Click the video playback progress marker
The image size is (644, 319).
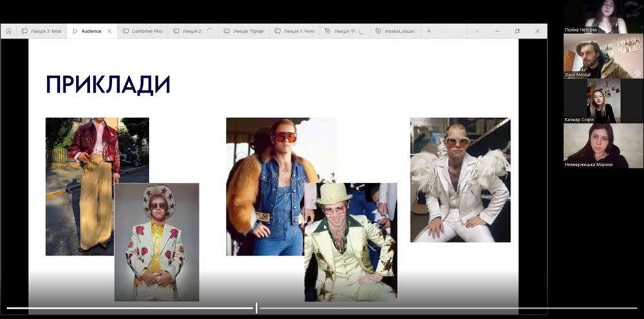point(256,308)
